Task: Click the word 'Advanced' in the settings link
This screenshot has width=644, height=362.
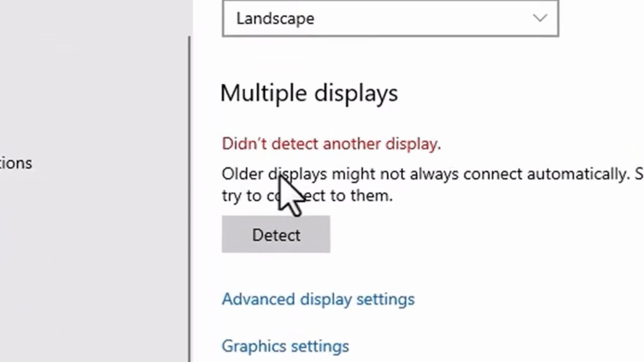Action: tap(258, 299)
